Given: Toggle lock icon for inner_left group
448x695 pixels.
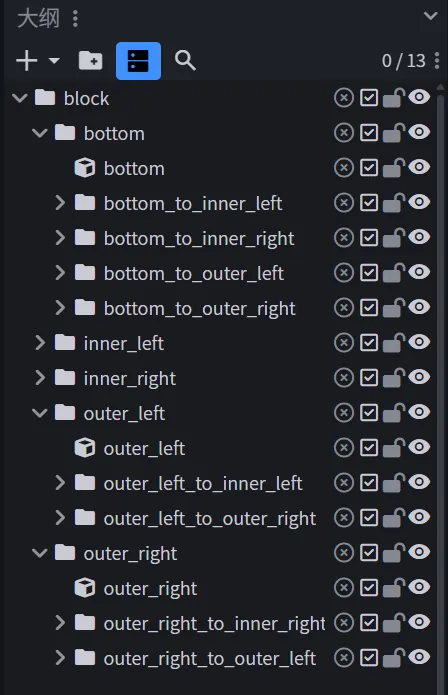Looking at the screenshot, I should coord(393,343).
